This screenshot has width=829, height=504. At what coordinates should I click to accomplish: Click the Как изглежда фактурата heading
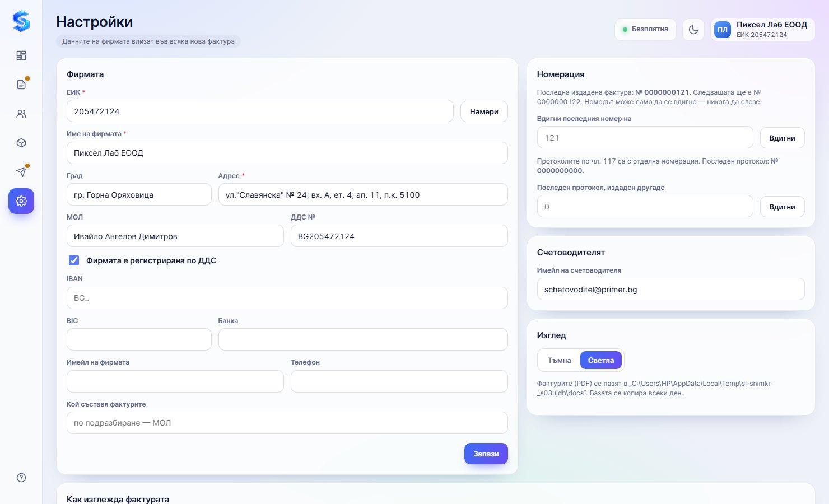click(118, 499)
